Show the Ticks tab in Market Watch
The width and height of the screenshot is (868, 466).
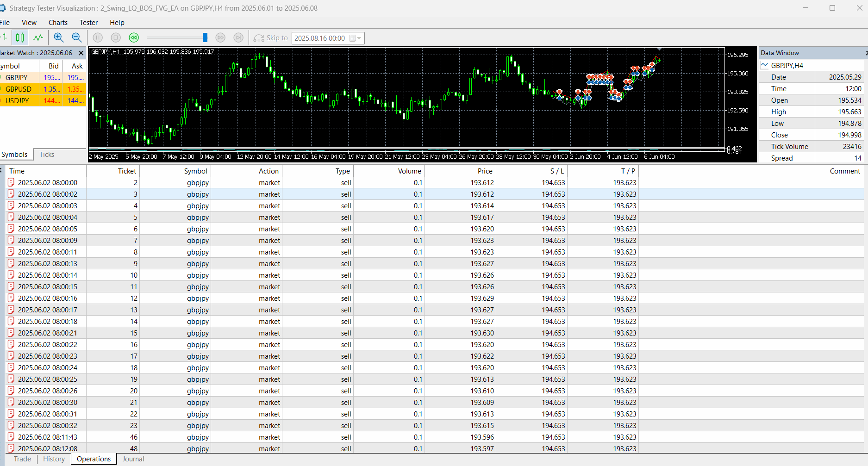tap(46, 155)
